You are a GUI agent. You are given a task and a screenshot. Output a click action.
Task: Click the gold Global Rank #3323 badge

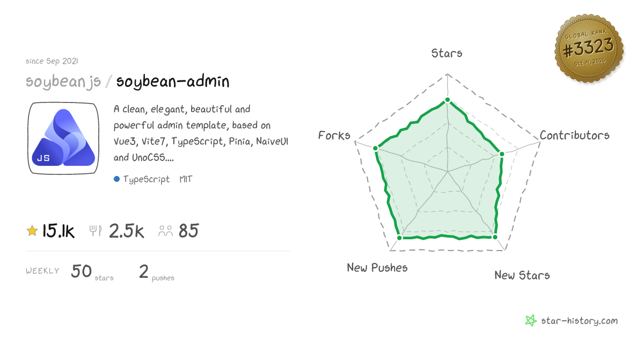click(x=589, y=48)
